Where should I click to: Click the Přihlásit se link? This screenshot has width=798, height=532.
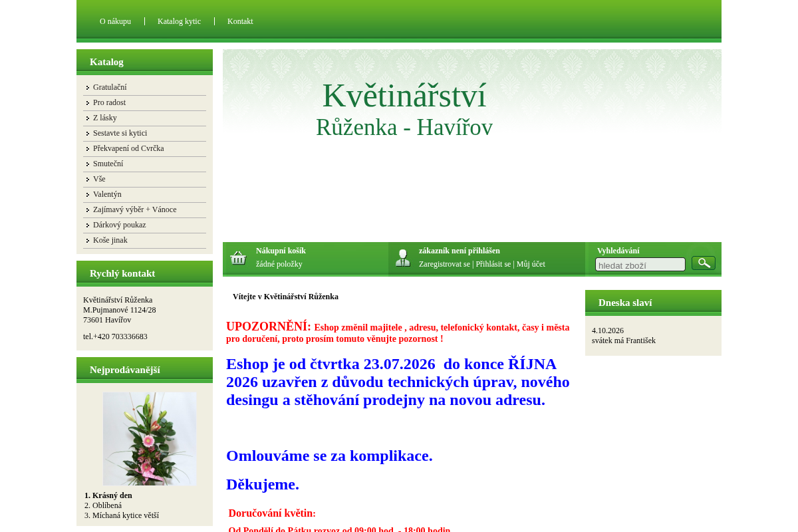(493, 264)
